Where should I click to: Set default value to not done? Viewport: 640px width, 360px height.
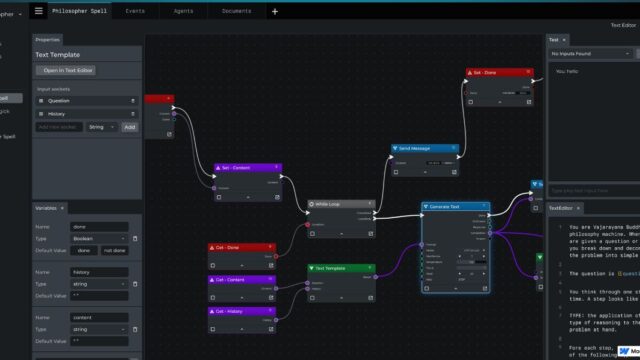click(114, 251)
